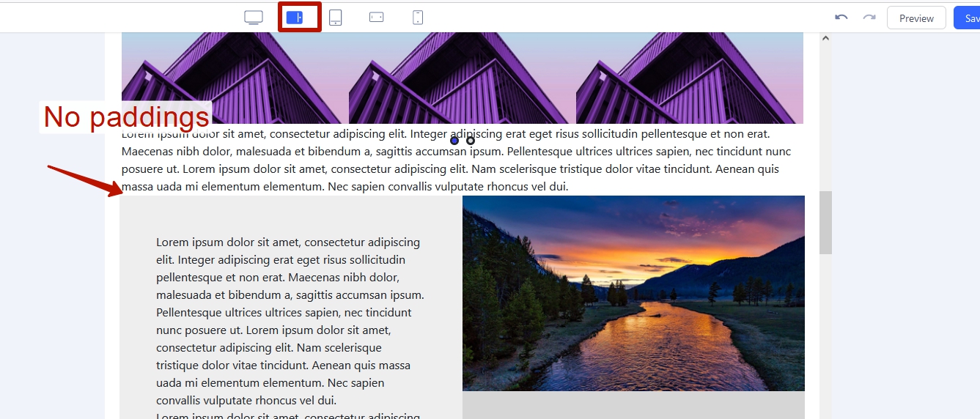The height and width of the screenshot is (419, 980).
Task: Switch to tablet portrait view
Action: (x=335, y=18)
